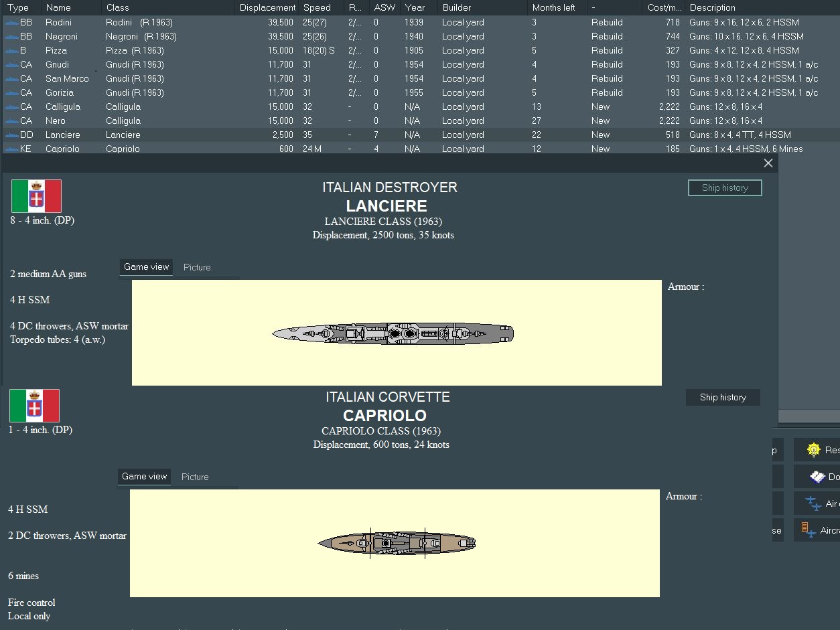Viewport: 840px width, 630px height.
Task: Click the months-left value 27 in the Nero row
Action: (x=538, y=121)
